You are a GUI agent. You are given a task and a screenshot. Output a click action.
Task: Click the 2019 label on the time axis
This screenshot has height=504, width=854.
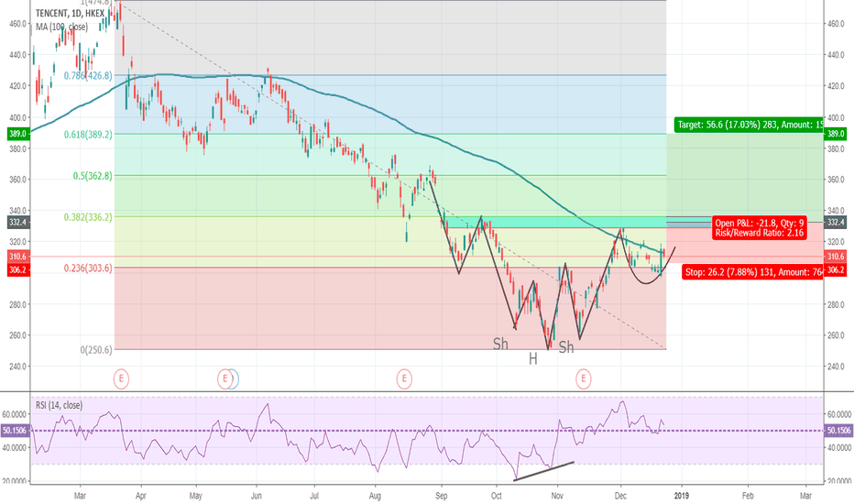click(682, 495)
